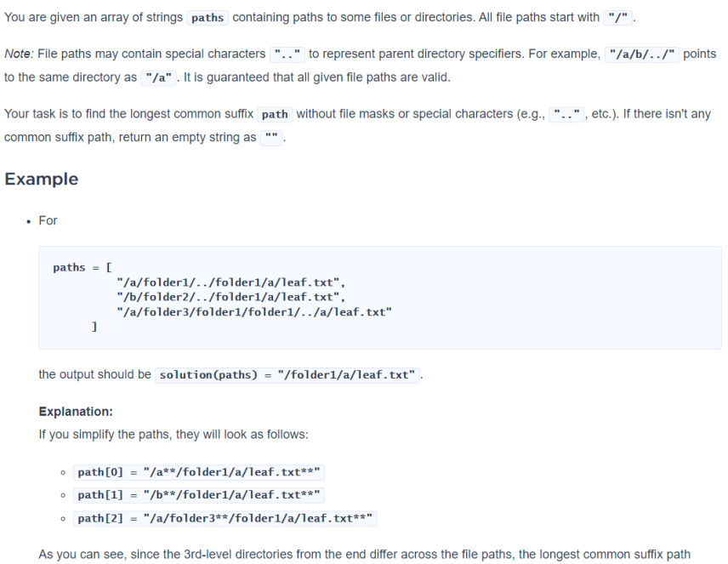728x564 pixels.
Task: Click the "path[2]" simplified path line
Action: [x=225, y=518]
